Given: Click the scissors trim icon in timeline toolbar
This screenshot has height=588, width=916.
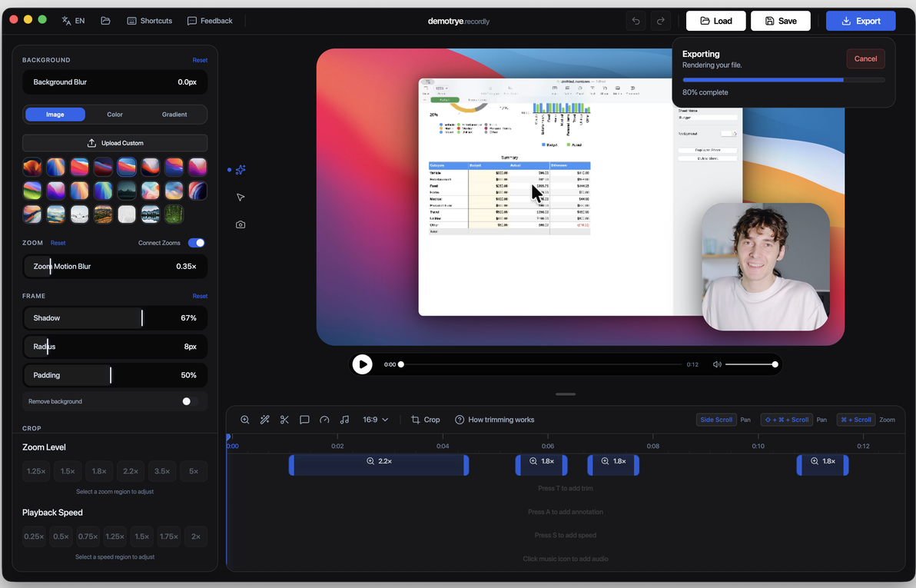Looking at the screenshot, I should click(x=284, y=420).
